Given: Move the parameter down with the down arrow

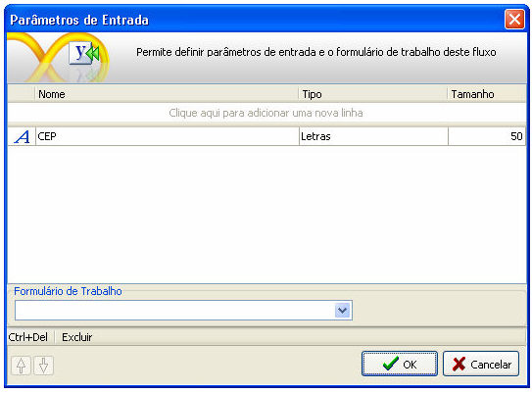Looking at the screenshot, I should pyautogui.click(x=43, y=366).
